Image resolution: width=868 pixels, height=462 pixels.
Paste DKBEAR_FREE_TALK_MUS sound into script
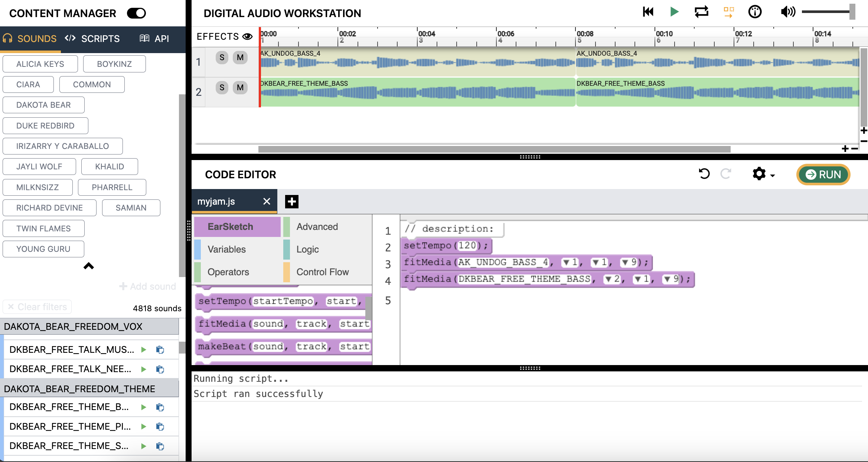pos(160,350)
